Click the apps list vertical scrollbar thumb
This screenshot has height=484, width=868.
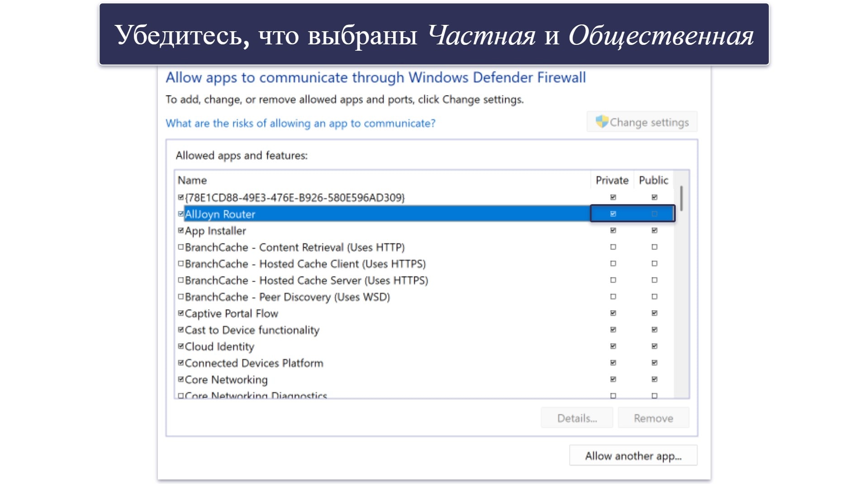pos(681,198)
